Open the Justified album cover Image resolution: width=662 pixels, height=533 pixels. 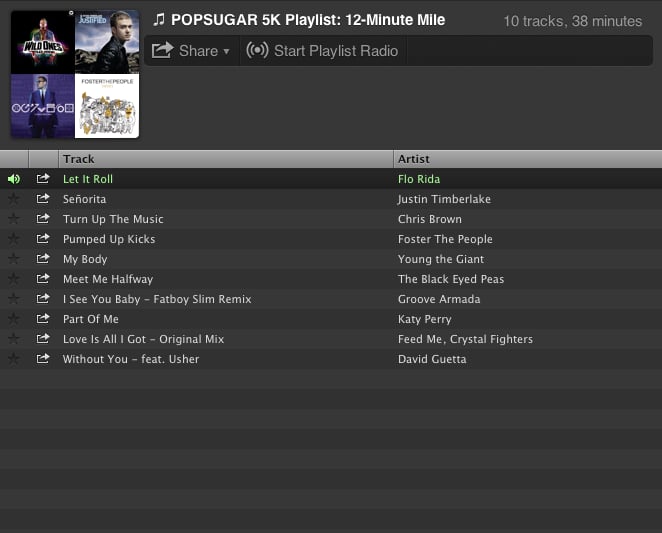pyautogui.click(x=107, y=42)
